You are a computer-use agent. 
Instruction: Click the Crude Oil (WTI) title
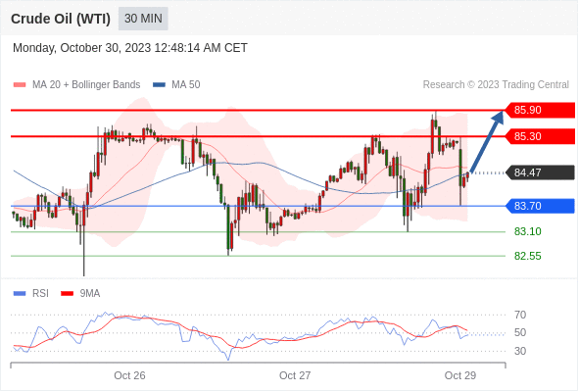pyautogui.click(x=61, y=19)
